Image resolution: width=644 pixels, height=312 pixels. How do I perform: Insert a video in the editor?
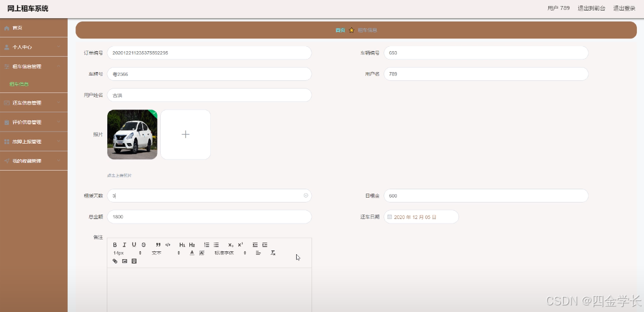pos(134,261)
